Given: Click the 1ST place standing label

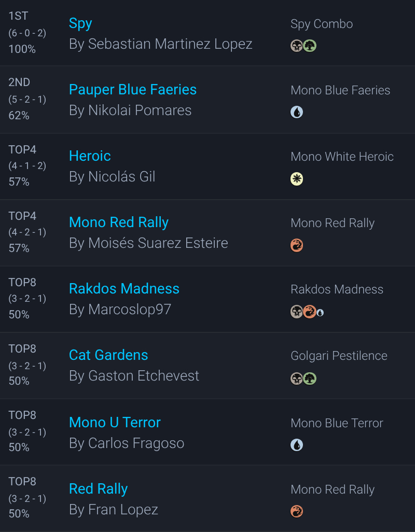Looking at the screenshot, I should [18, 16].
